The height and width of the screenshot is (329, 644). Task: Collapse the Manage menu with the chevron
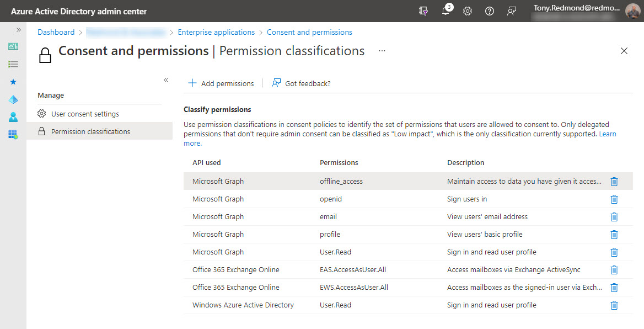click(165, 80)
